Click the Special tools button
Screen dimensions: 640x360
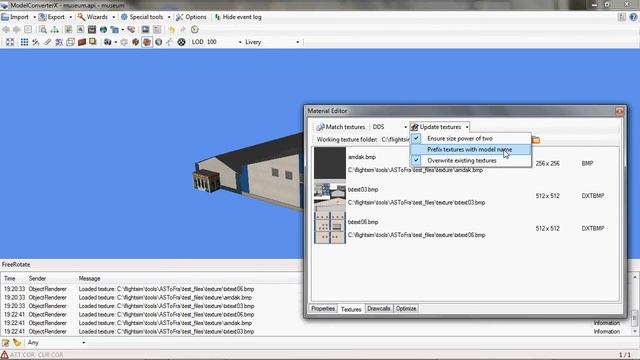142,17
